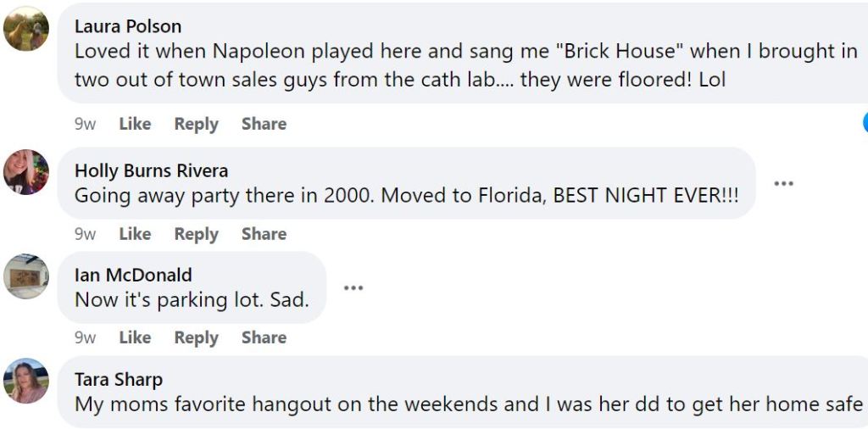Like Laura Polson's comment
Image resolution: width=868 pixels, height=429 pixels.
tap(135, 124)
